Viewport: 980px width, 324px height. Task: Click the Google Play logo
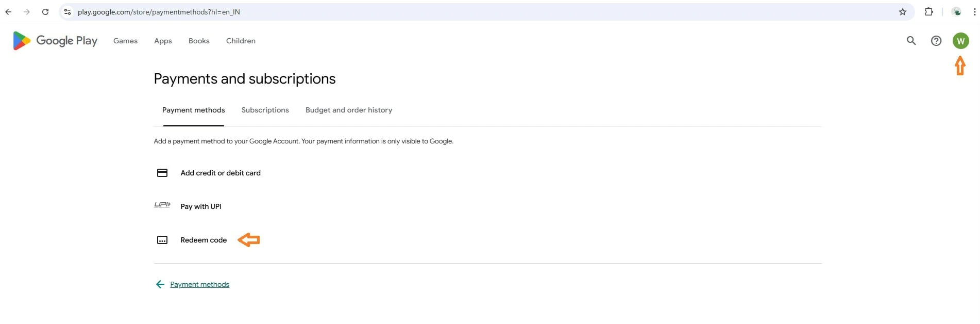[55, 41]
